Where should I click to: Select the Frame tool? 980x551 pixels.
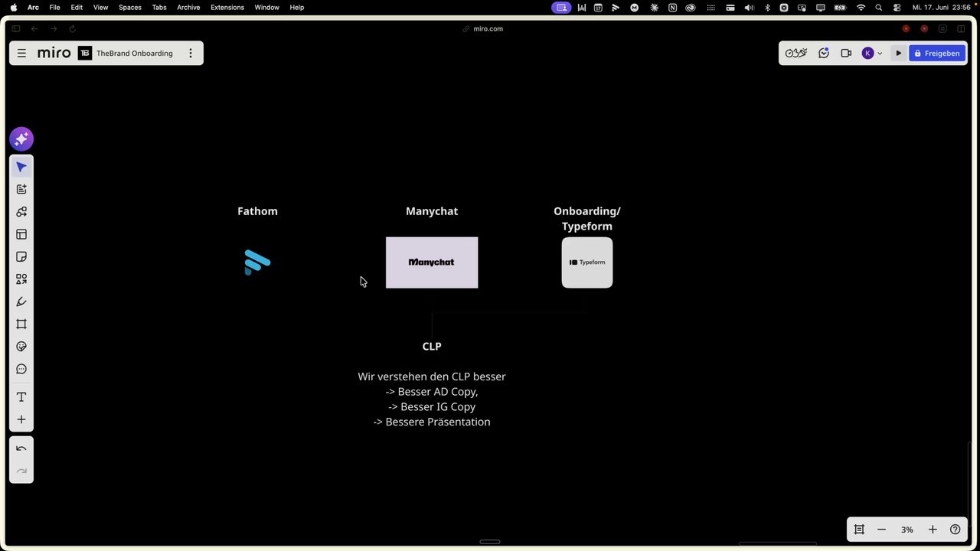tap(21, 324)
